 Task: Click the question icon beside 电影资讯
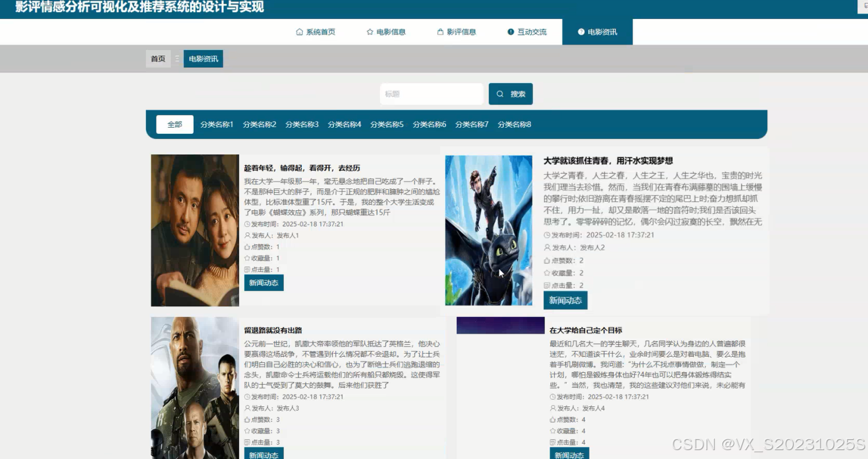coord(581,32)
